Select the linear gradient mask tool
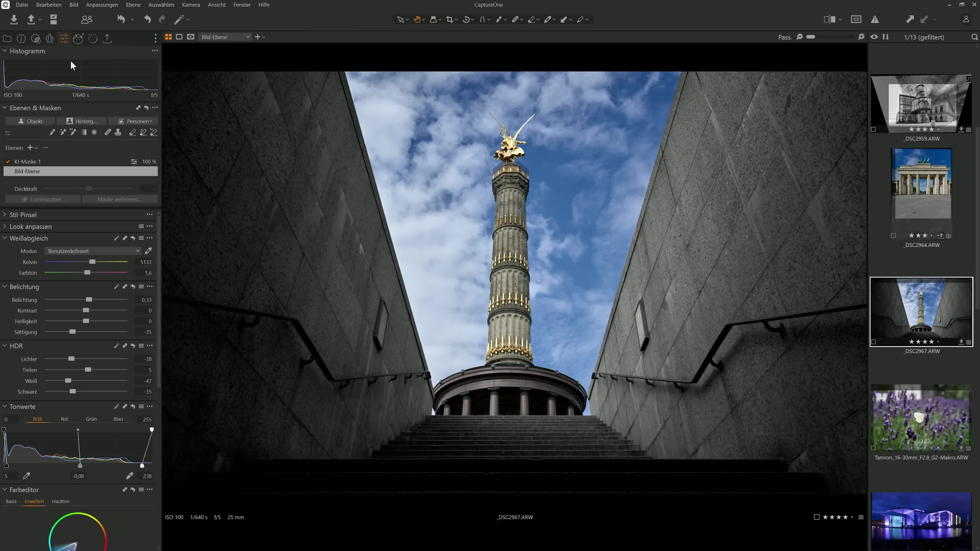This screenshot has height=551, width=980. click(x=84, y=132)
